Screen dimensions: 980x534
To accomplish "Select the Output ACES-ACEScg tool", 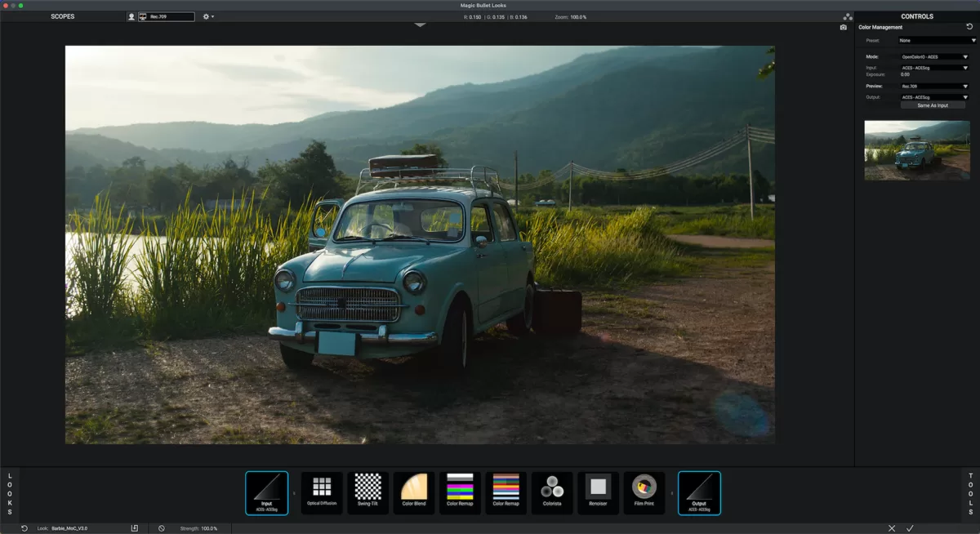I will tap(699, 493).
